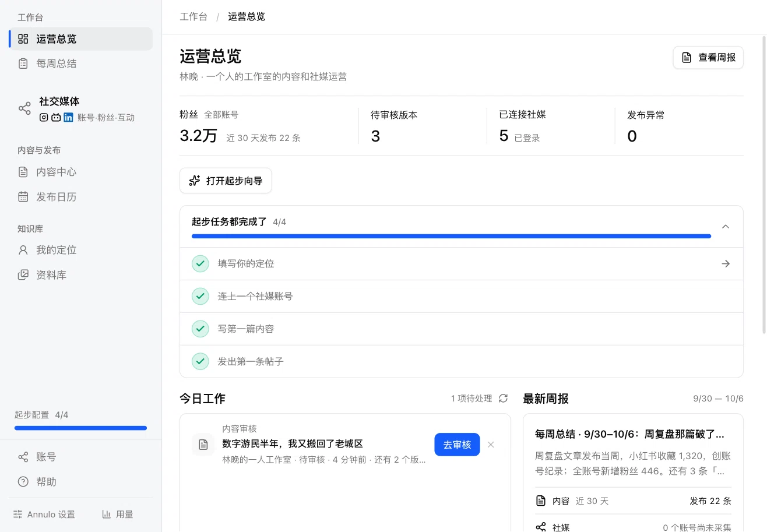Screen dimensions: 767x532
Task: Click the 粉丝 stat value 3.2万
Action: pos(198,136)
